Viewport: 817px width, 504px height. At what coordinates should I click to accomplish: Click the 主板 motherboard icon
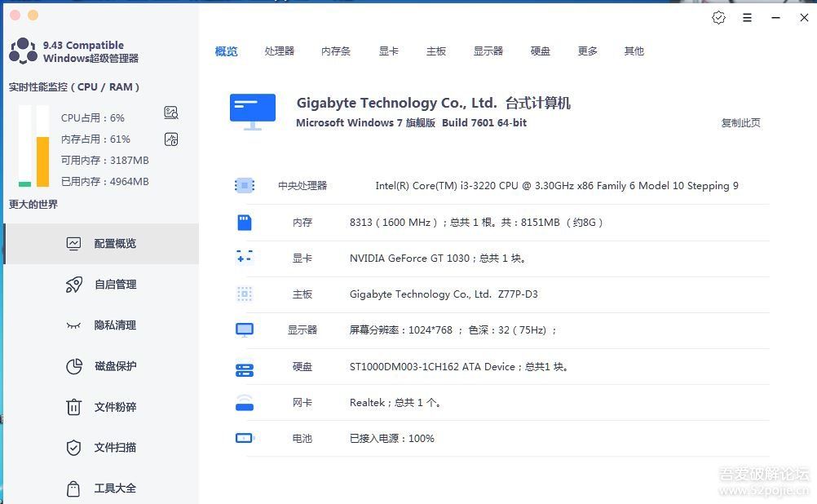[245, 294]
